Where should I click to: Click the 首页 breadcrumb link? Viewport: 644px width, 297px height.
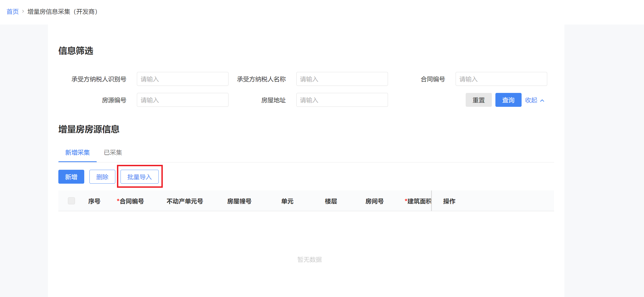click(13, 12)
